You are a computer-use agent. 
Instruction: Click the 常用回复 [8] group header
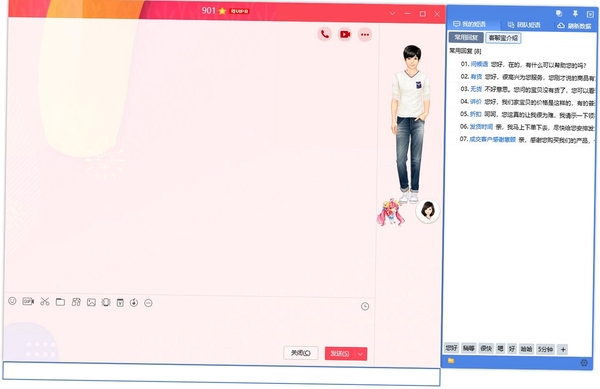click(465, 50)
